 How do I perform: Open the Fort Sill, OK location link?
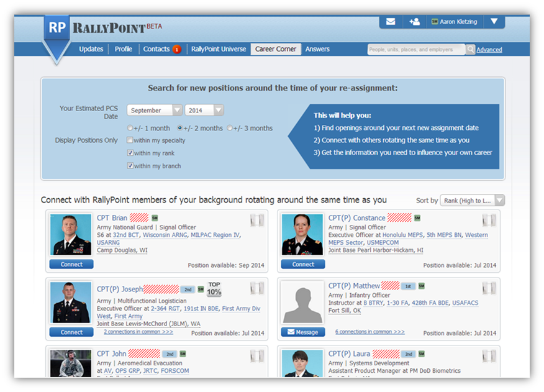tap(345, 311)
